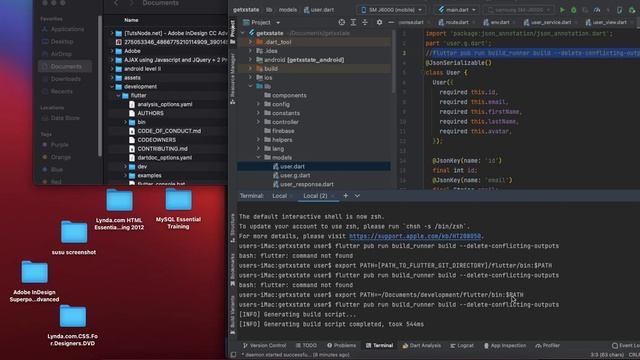
Task: Add a new terminal session with plus
Action: (346, 196)
